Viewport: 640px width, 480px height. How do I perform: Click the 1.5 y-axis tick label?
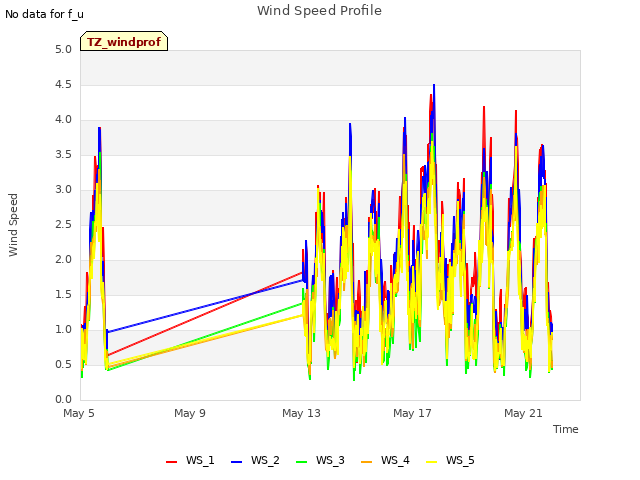64,294
